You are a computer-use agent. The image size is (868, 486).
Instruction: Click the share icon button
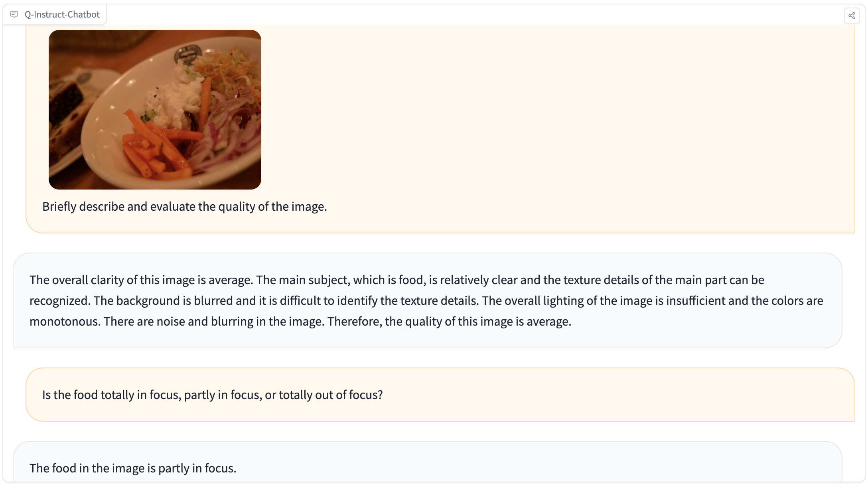pyautogui.click(x=852, y=16)
